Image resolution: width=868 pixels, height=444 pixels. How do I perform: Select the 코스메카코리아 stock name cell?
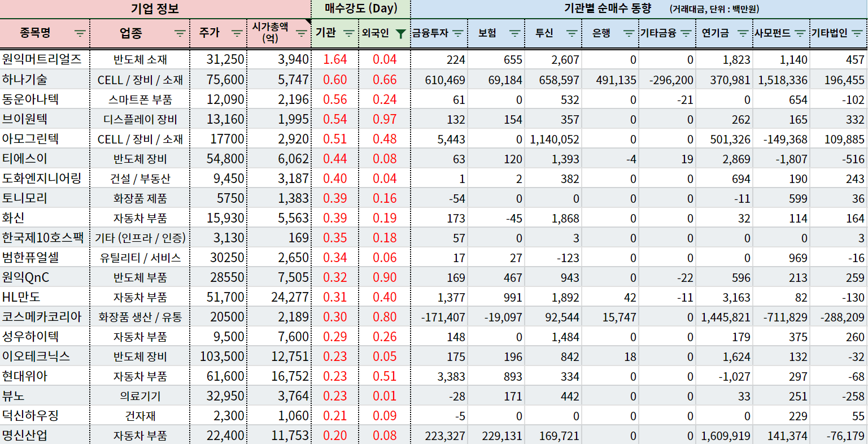click(x=45, y=317)
